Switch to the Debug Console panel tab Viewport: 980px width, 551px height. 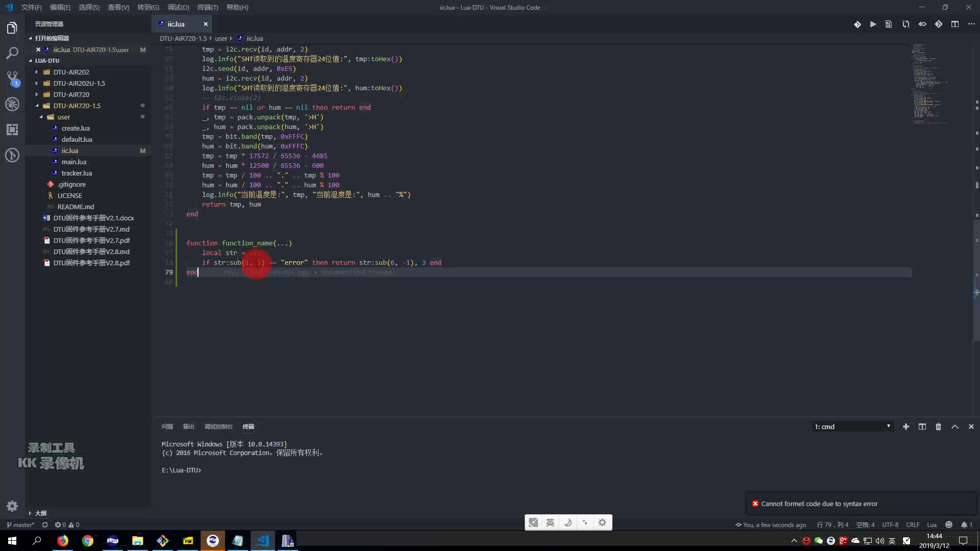click(x=218, y=427)
